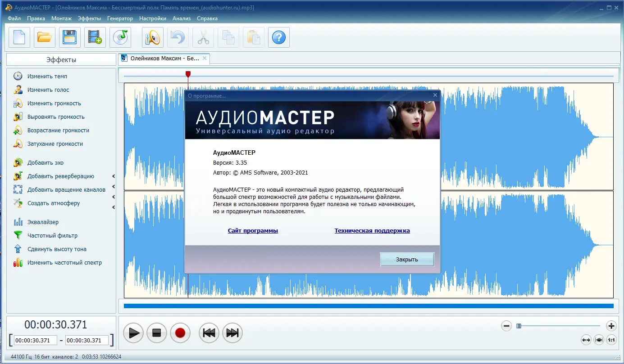Click the selection start time field
This screenshot has height=364, width=624.
36,341
